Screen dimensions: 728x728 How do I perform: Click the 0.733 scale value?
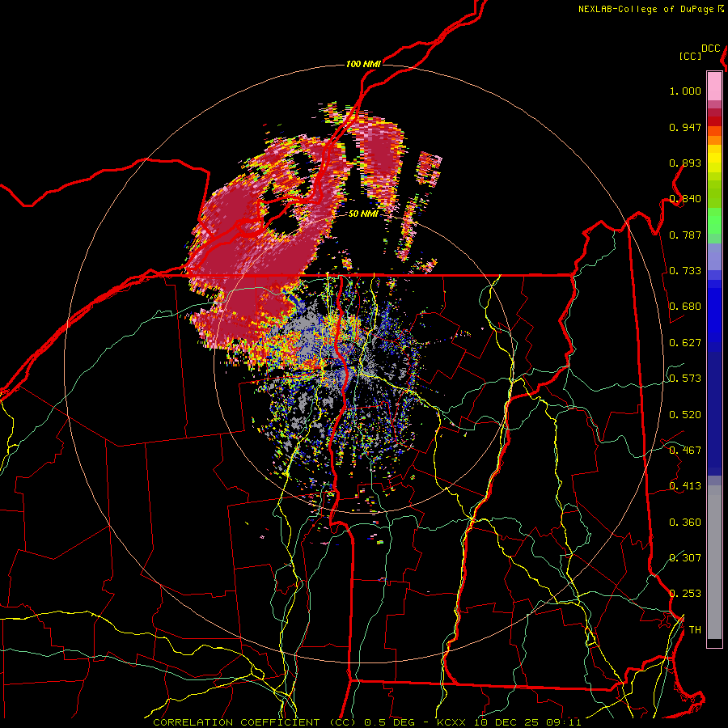pos(685,271)
